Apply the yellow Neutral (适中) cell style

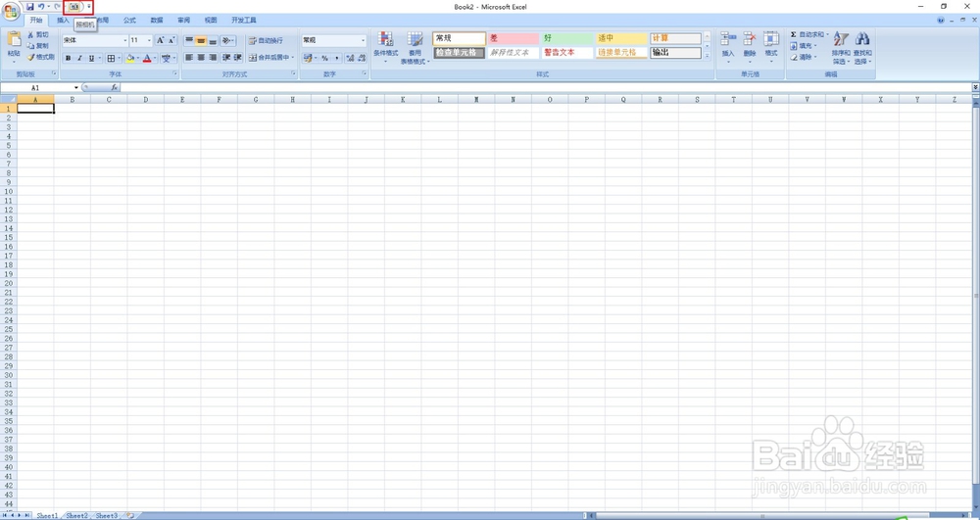coord(621,39)
